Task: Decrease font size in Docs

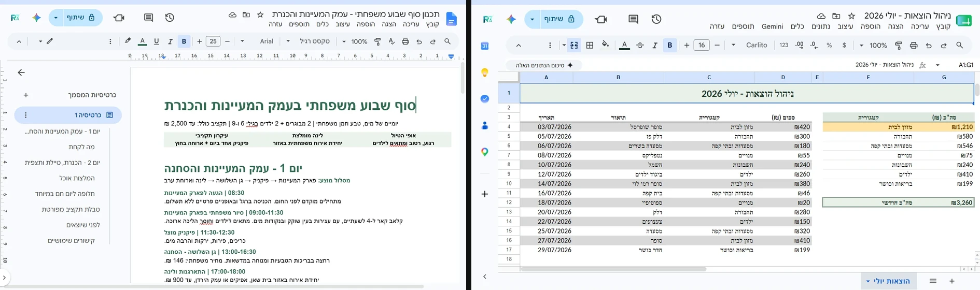Action: (227, 41)
